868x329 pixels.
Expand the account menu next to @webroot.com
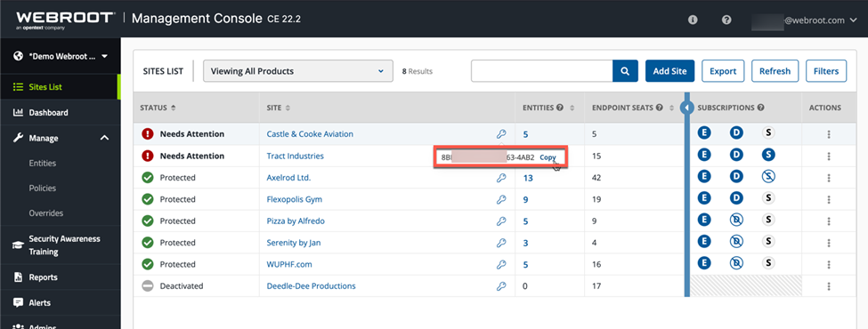click(x=853, y=20)
